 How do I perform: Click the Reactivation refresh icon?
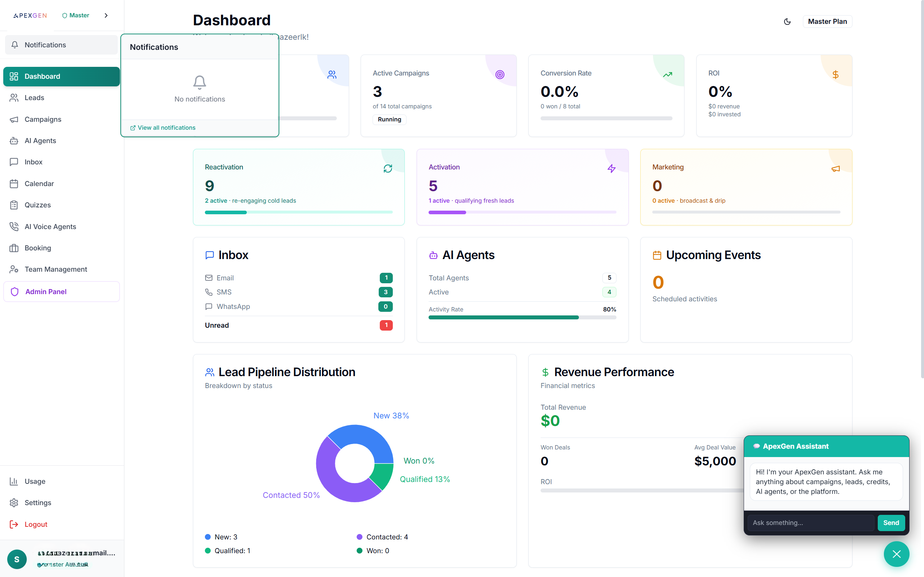(x=387, y=169)
